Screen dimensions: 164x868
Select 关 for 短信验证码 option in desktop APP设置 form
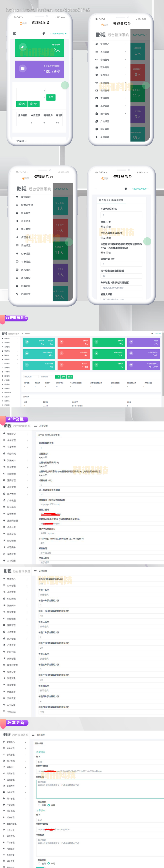click(39, 475)
